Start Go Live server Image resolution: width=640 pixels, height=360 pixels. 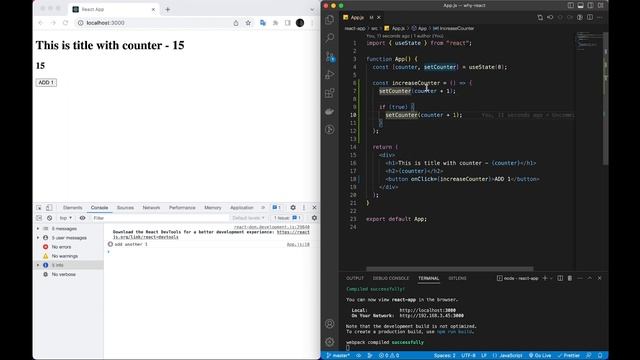[x=540, y=356]
